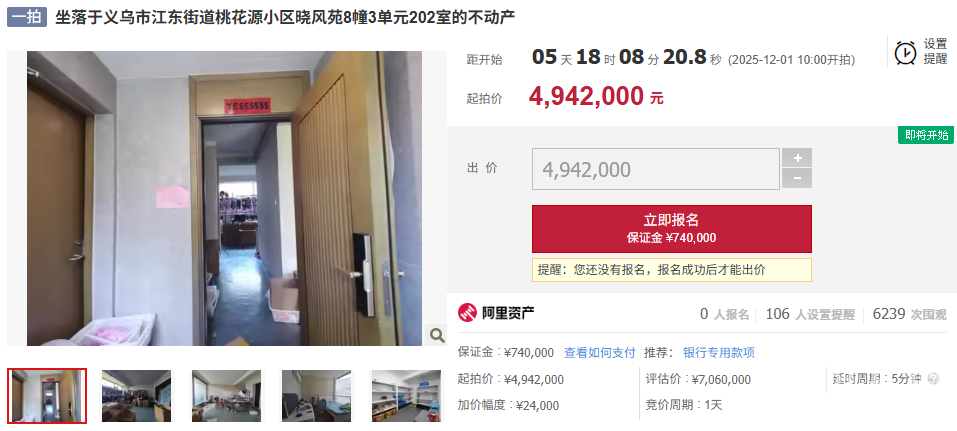Click the bid amount input field
This screenshot has height=431, width=957.
click(x=656, y=169)
